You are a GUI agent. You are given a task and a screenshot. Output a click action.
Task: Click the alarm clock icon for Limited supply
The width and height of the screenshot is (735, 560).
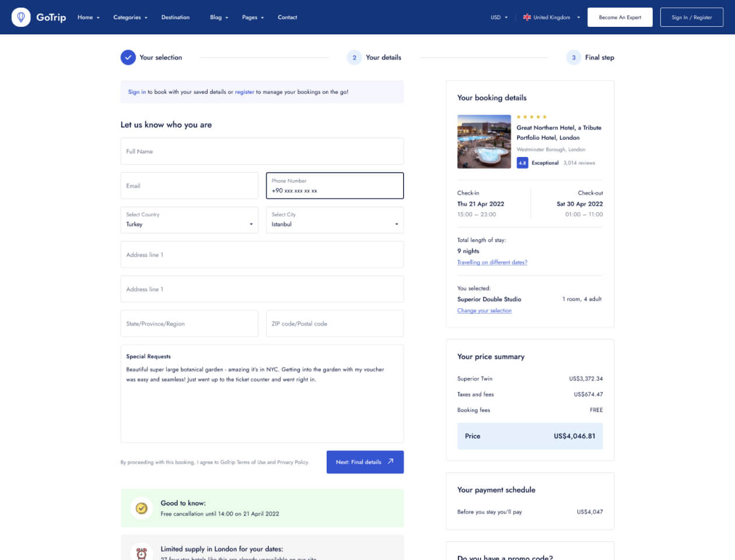[141, 552]
